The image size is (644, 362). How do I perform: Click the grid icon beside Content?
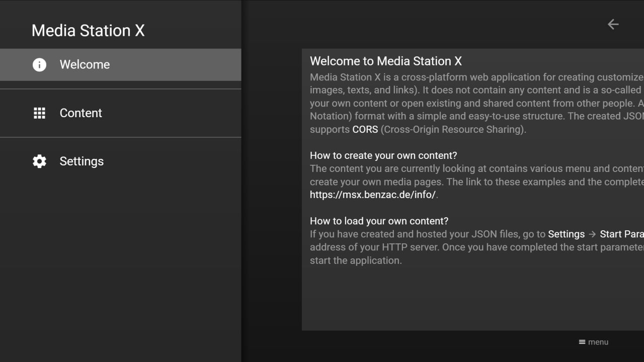tap(39, 113)
